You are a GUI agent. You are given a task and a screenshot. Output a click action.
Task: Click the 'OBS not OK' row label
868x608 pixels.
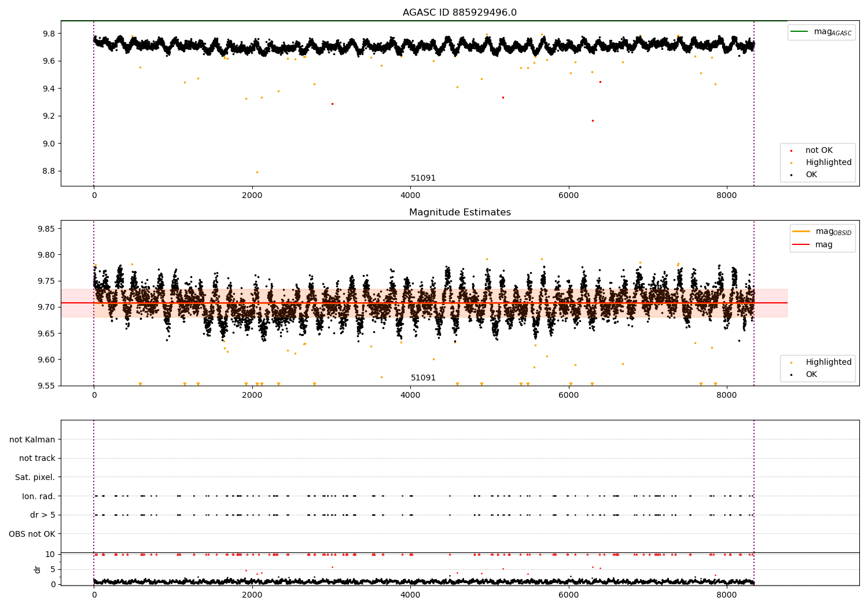(32, 534)
